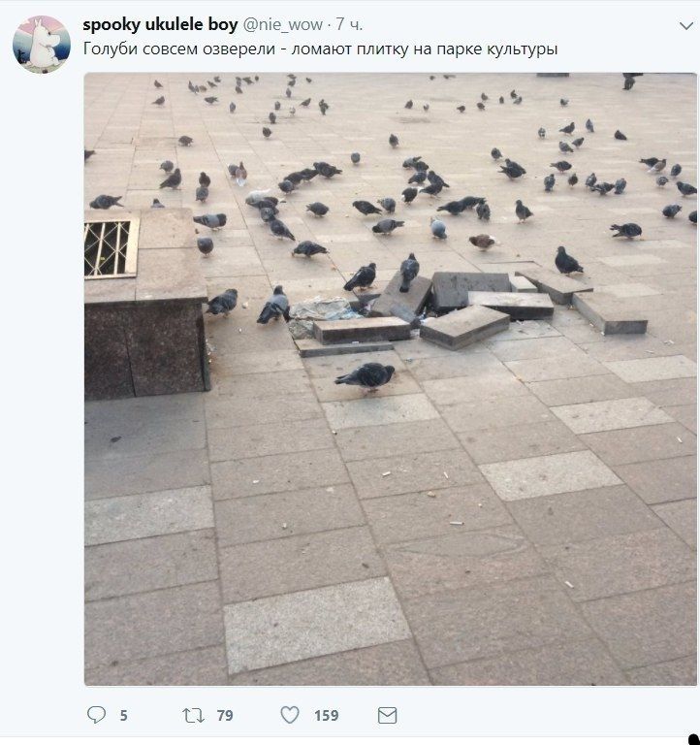Click the granite pedestal in the photo
This screenshot has width=700, height=745.
tap(146, 304)
